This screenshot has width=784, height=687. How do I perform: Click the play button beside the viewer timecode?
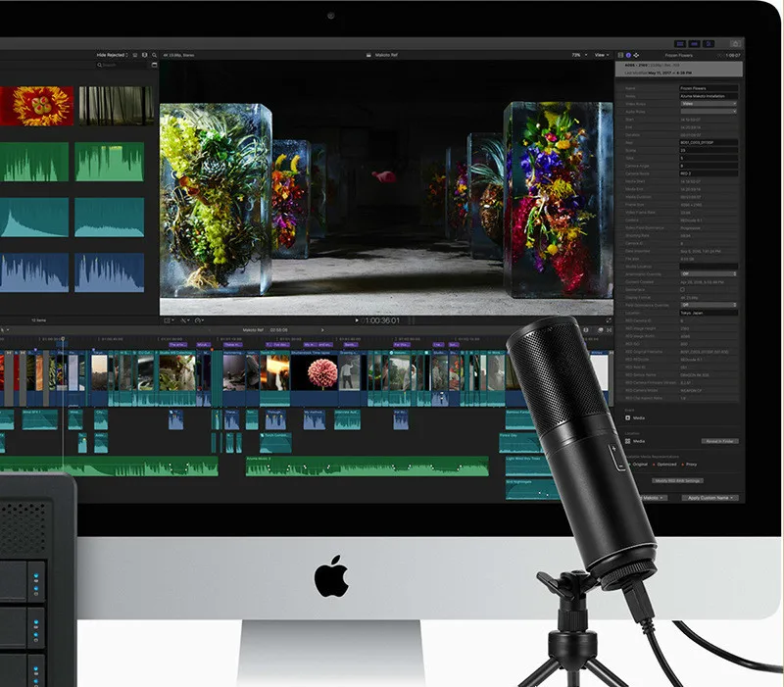click(357, 320)
